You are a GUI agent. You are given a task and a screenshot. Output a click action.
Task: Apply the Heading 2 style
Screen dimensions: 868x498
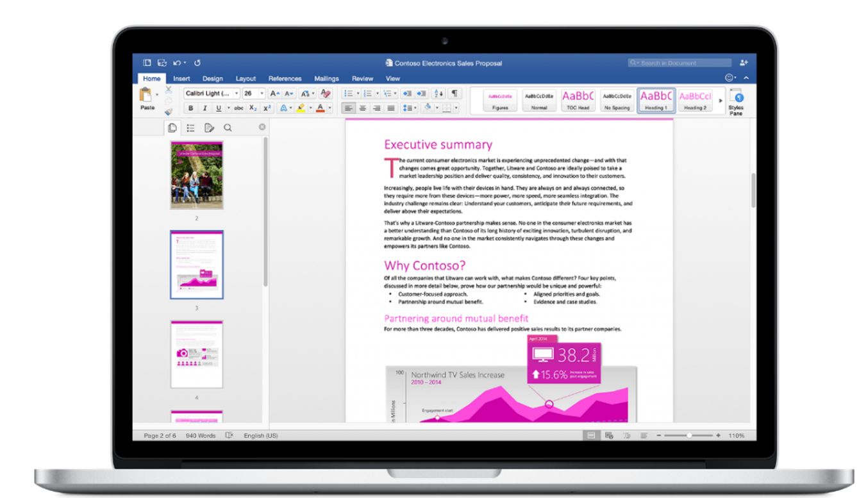695,101
